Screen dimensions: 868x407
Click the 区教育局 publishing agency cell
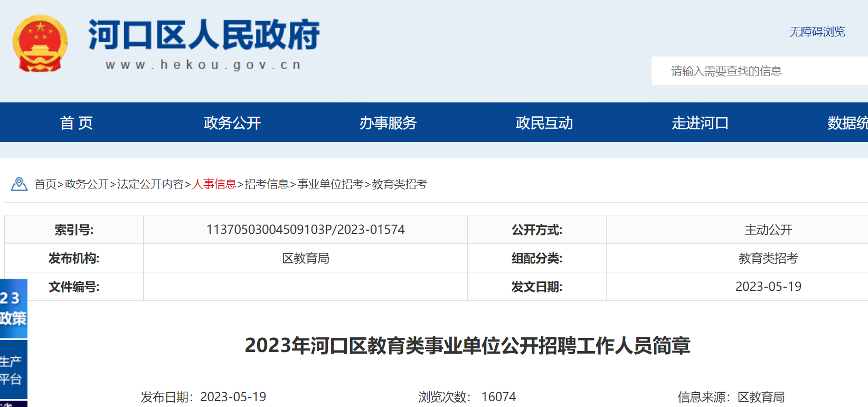306,258
